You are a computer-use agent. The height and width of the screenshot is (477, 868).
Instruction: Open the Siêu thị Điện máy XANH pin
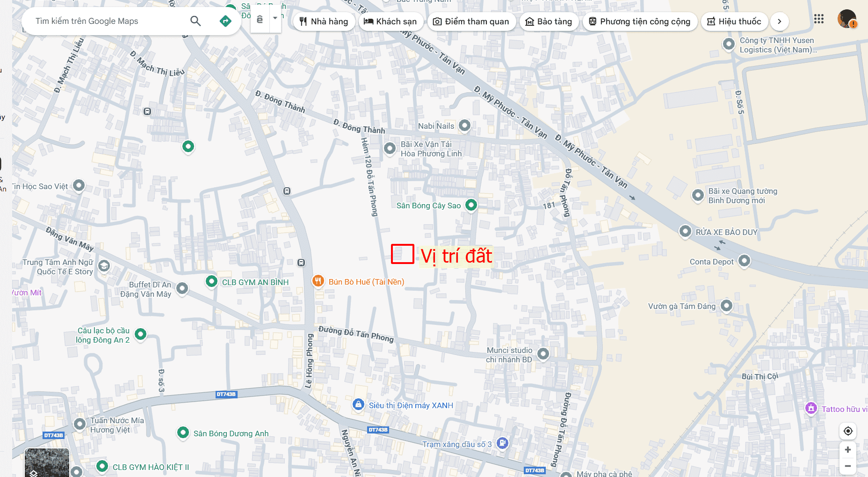point(358,404)
